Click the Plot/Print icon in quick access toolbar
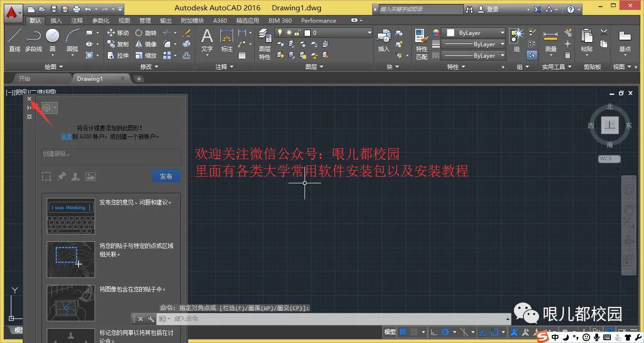 (77, 9)
